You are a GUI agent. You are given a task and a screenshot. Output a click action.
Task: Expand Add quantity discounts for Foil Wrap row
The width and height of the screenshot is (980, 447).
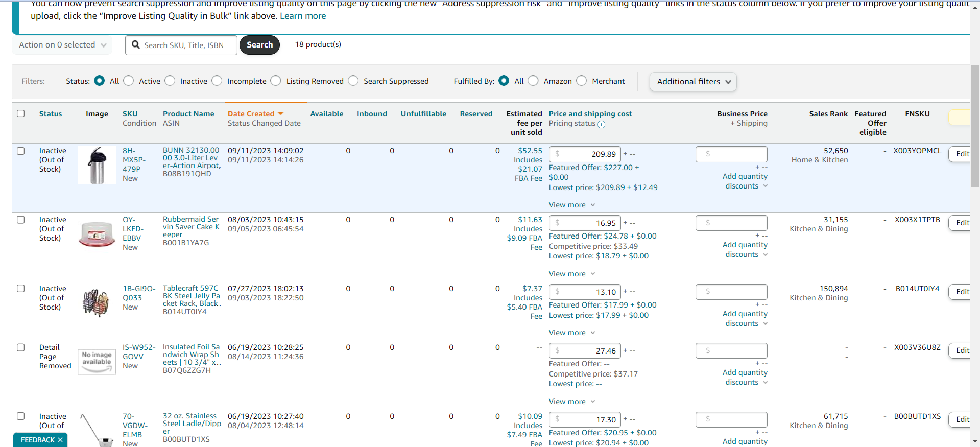pyautogui.click(x=745, y=378)
